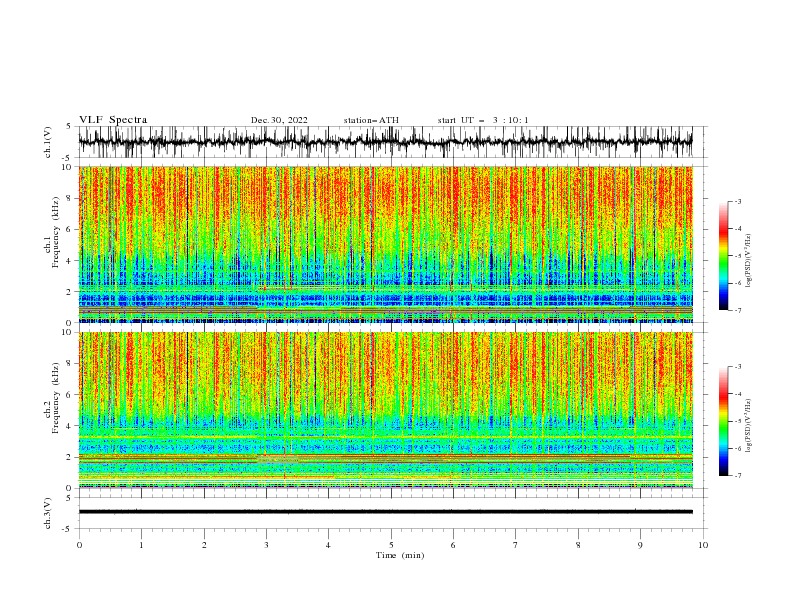
Task: Select the "Time (min)" axis label
Action: [400, 555]
